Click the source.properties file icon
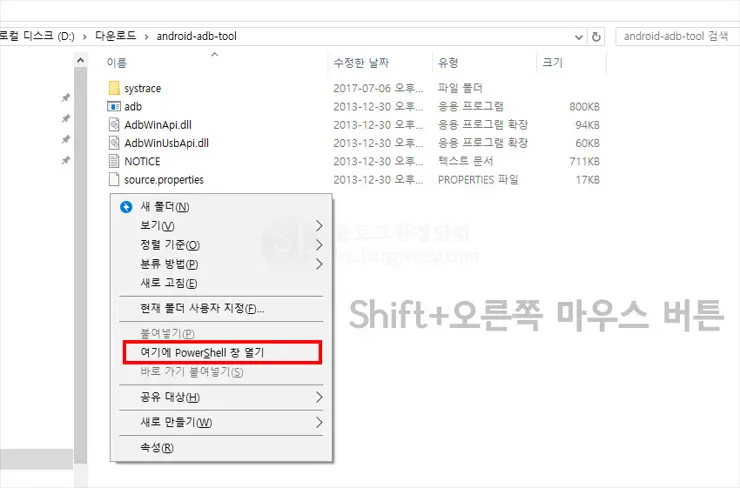 tap(114, 179)
